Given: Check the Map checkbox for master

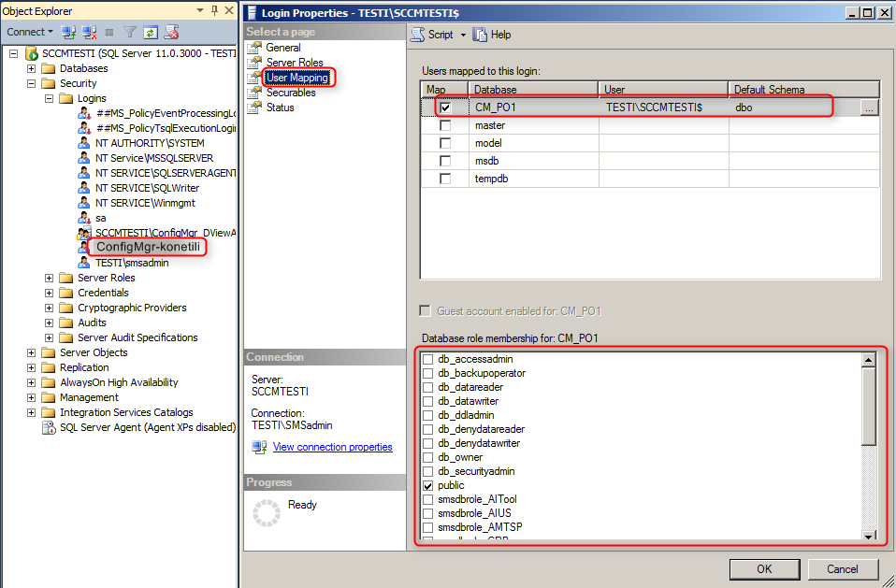Looking at the screenshot, I should 445,125.
